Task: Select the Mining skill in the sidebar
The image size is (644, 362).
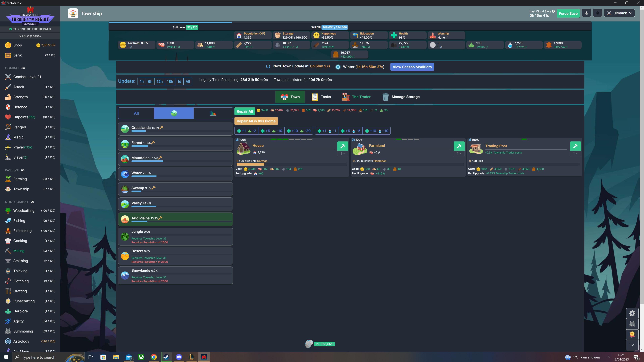Action: [x=19, y=251]
